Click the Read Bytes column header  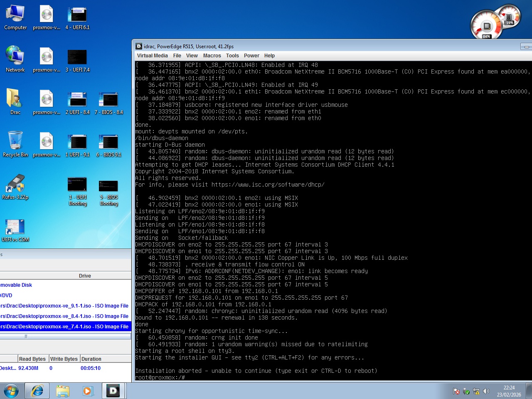33,359
